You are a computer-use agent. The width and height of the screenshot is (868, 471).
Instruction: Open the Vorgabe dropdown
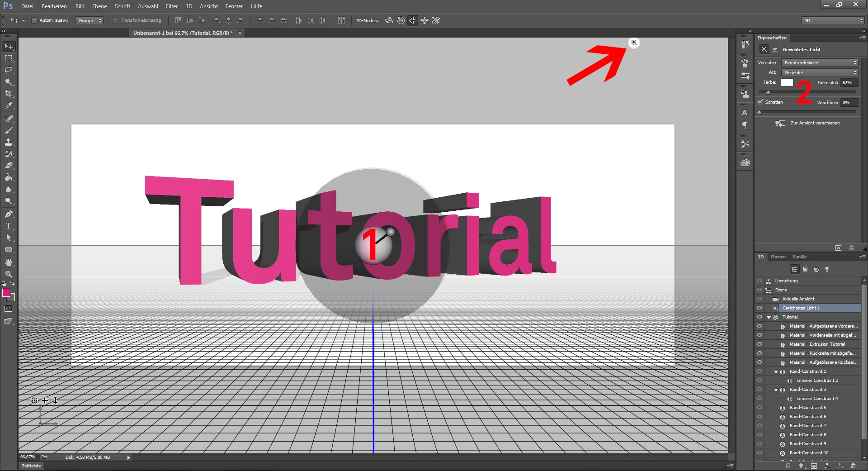click(x=819, y=63)
